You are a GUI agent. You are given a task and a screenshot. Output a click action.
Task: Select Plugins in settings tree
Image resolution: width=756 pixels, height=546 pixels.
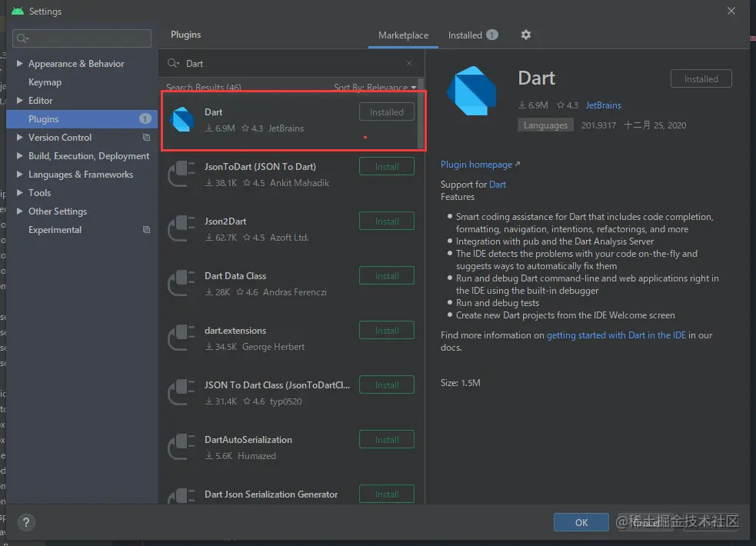point(82,119)
